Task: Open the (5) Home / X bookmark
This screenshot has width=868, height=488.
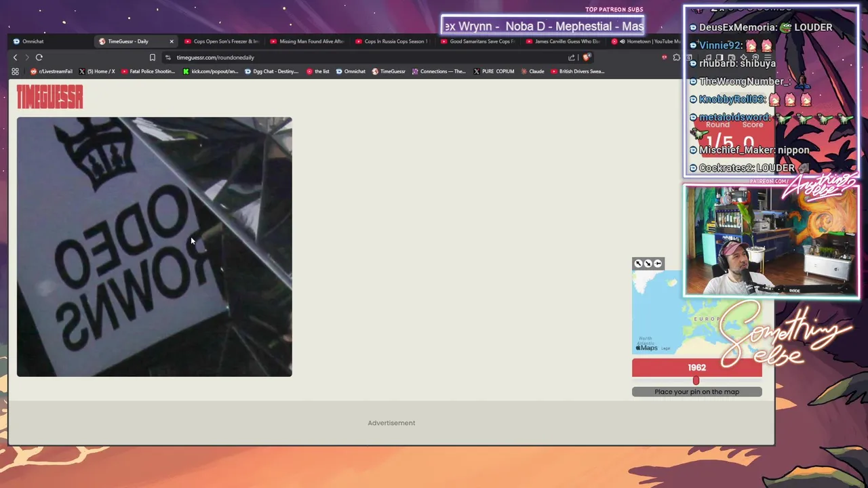Action: pos(97,71)
